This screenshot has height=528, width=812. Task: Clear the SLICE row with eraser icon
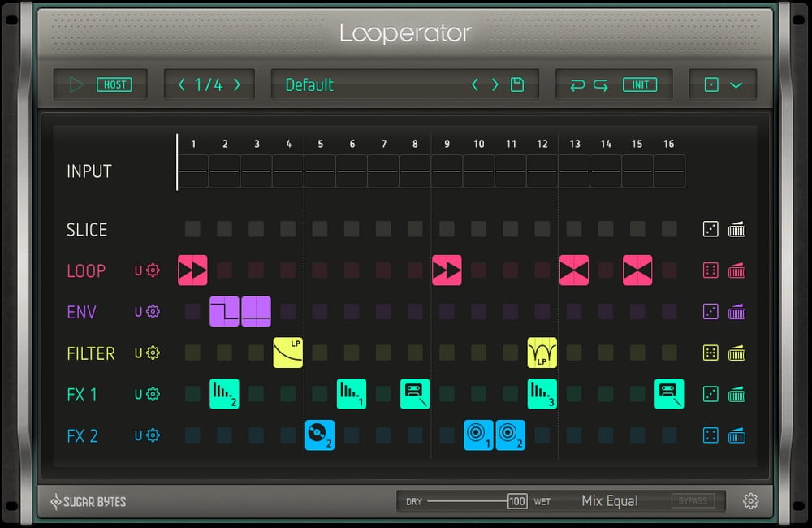tap(737, 229)
